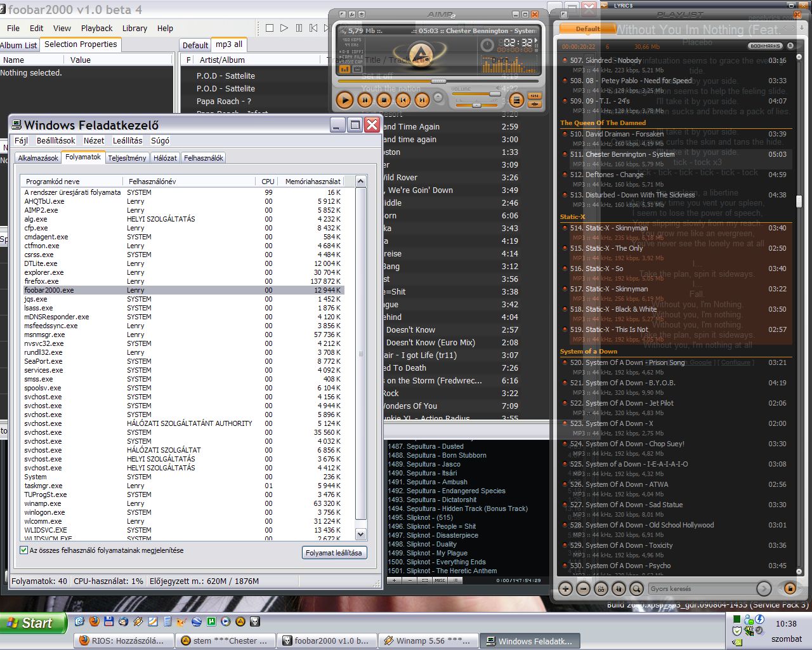812x650 pixels.
Task: Select the Selection Properties tab
Action: (81, 44)
